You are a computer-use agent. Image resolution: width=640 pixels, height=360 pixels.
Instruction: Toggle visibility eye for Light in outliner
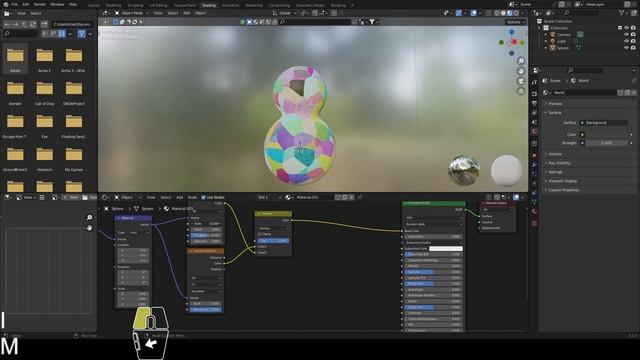coord(627,41)
